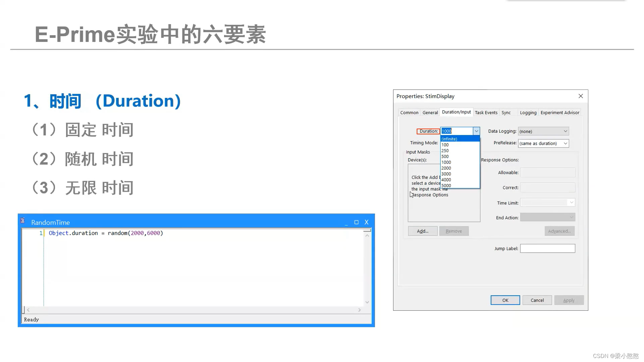
Task: Confirm with the OK button
Action: point(505,300)
